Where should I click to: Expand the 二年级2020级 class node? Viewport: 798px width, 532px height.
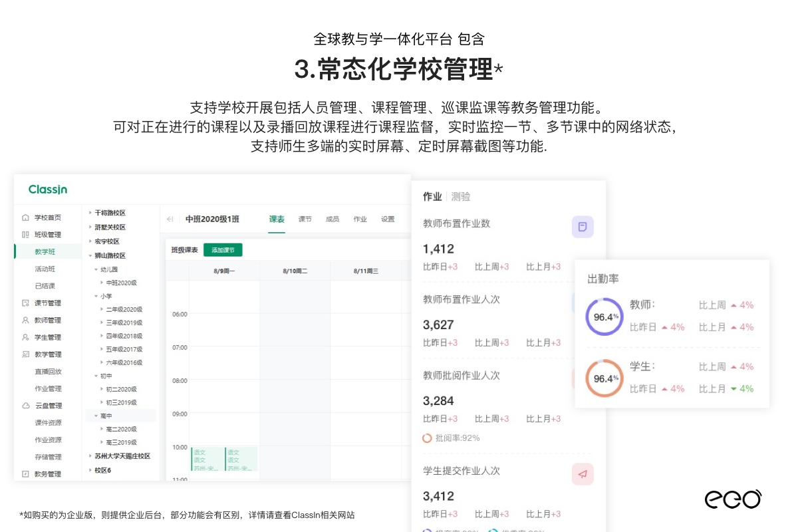102,309
